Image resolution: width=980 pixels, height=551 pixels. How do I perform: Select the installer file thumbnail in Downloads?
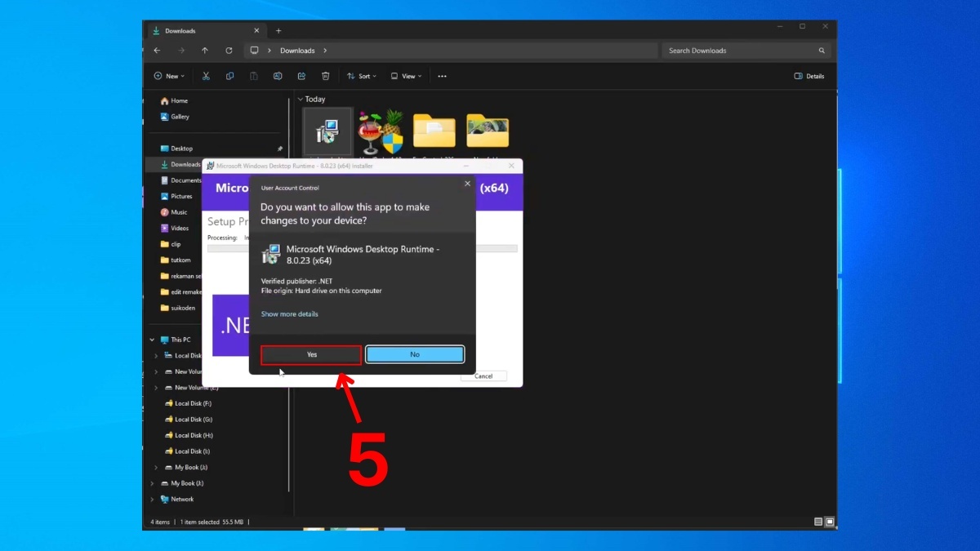327,131
